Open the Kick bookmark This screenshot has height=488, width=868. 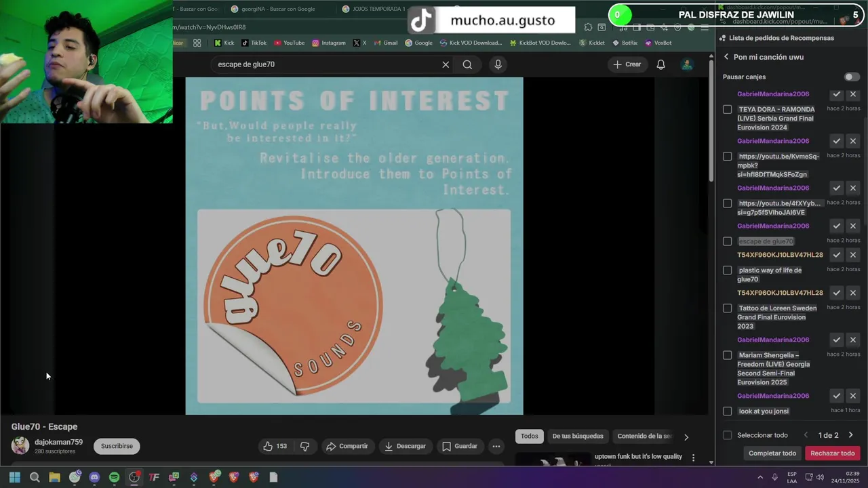coord(224,43)
